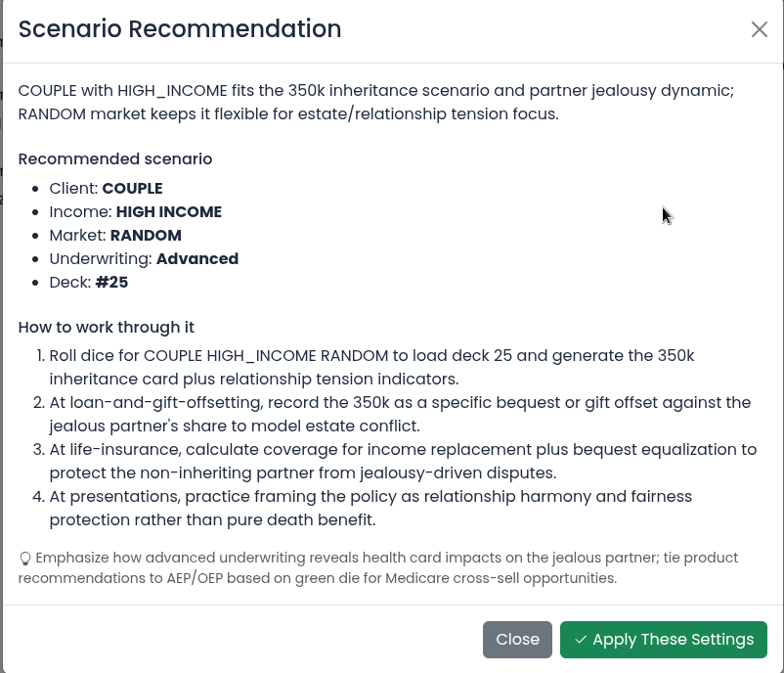The height and width of the screenshot is (673, 784).
Task: Dismiss dialog with the gray Close button
Action: [517, 640]
